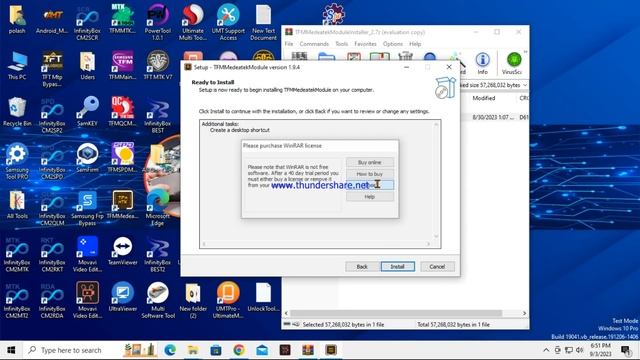Show hidden system tray icons
Screen dimensions: 640x360
(x=546, y=350)
